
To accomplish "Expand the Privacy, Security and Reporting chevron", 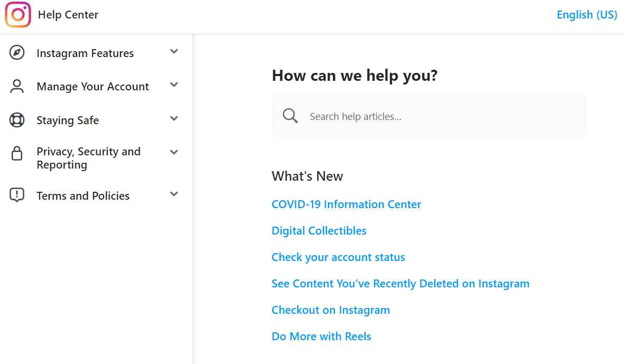I will (x=173, y=152).
